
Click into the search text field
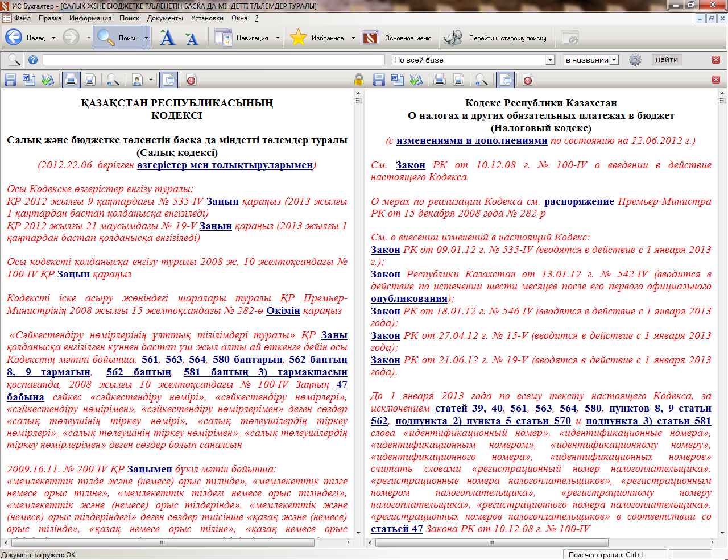point(214,60)
